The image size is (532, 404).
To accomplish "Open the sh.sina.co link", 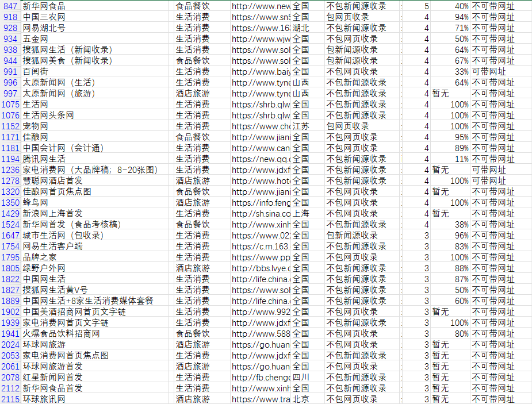I will (x=261, y=214).
